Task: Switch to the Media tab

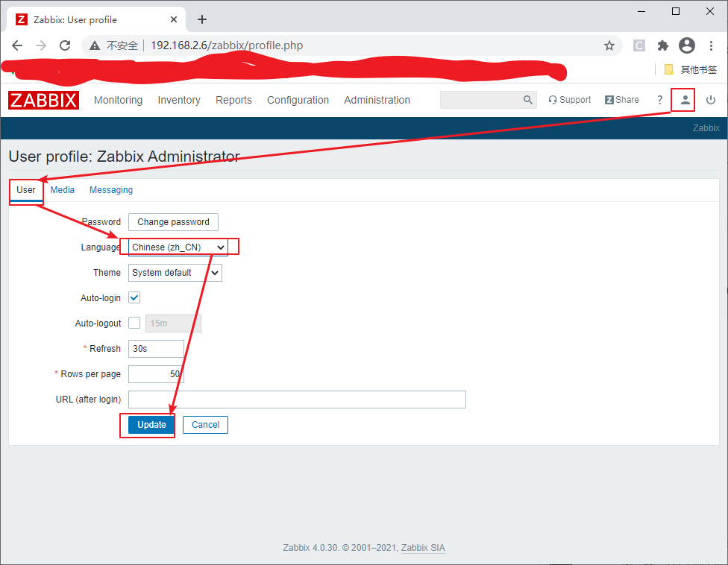Action: pos(62,190)
